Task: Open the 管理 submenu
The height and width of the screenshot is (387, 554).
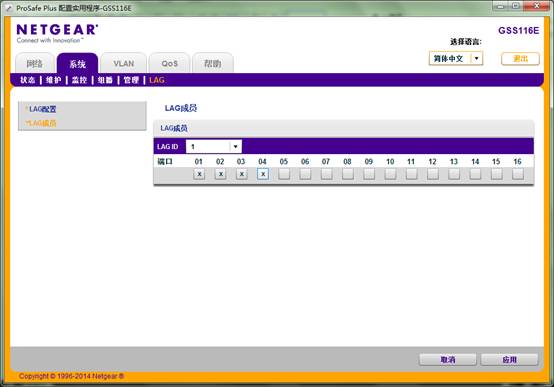Action: point(131,80)
